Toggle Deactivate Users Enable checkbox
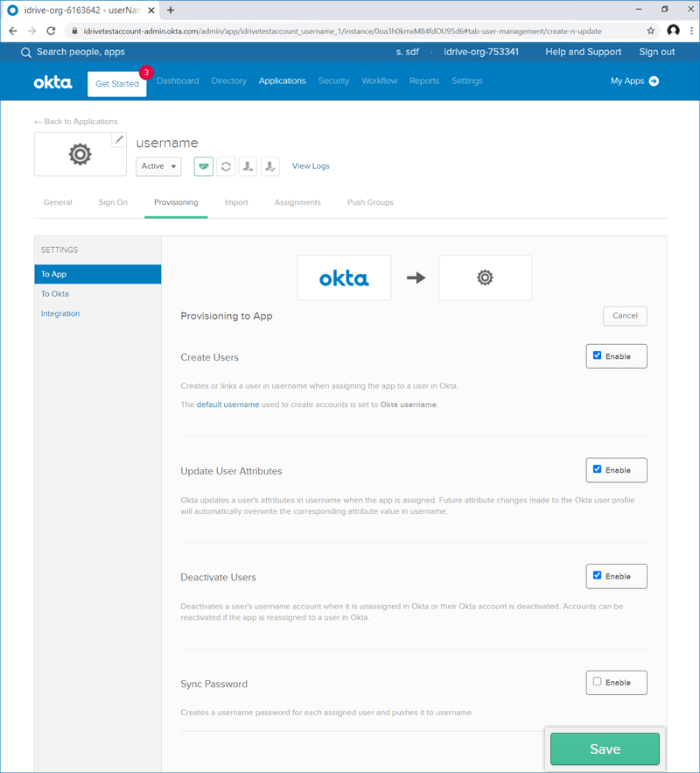The height and width of the screenshot is (773, 700). pyautogui.click(x=597, y=575)
